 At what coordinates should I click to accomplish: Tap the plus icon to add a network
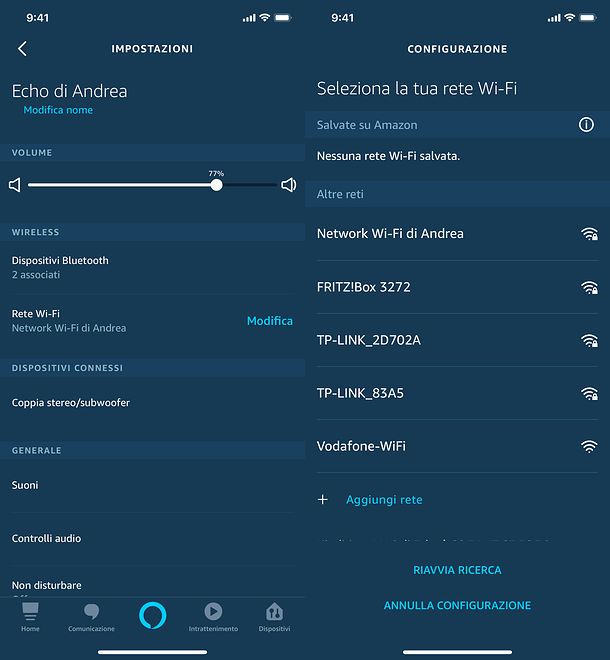(x=323, y=500)
